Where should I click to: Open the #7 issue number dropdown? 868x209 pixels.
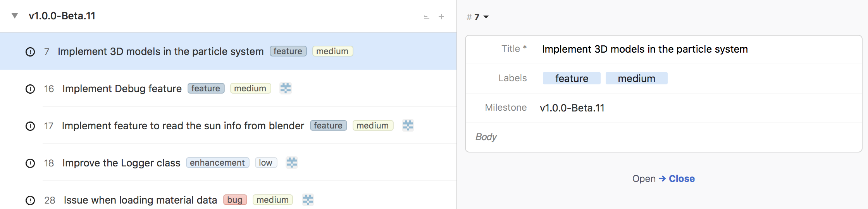[477, 17]
